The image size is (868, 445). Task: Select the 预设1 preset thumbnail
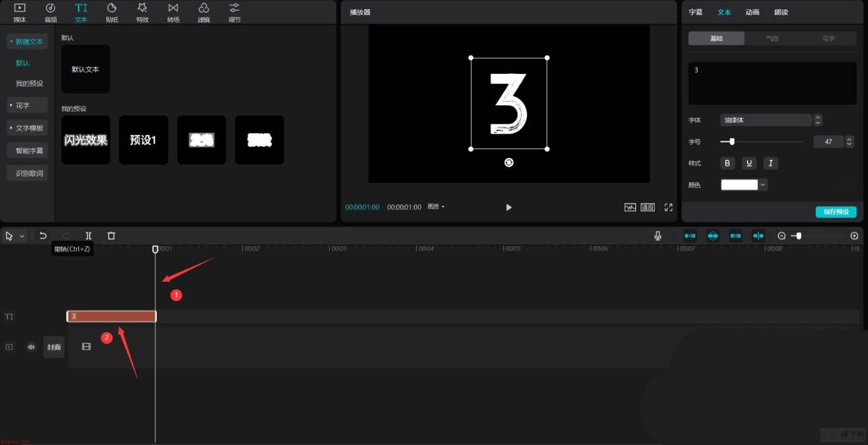(x=143, y=140)
